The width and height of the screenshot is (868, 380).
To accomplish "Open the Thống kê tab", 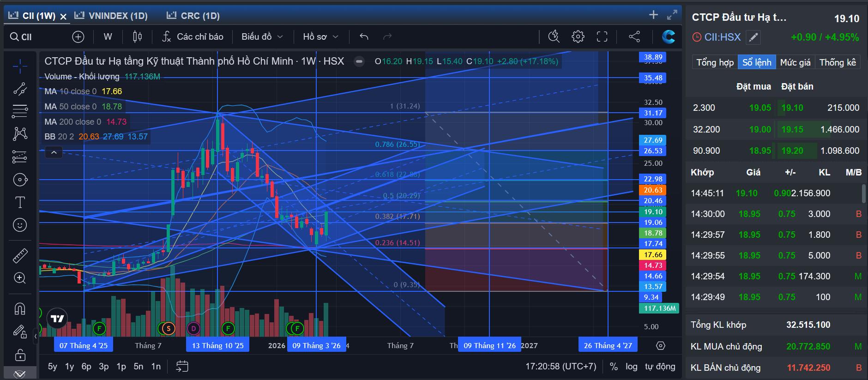I will pos(838,62).
